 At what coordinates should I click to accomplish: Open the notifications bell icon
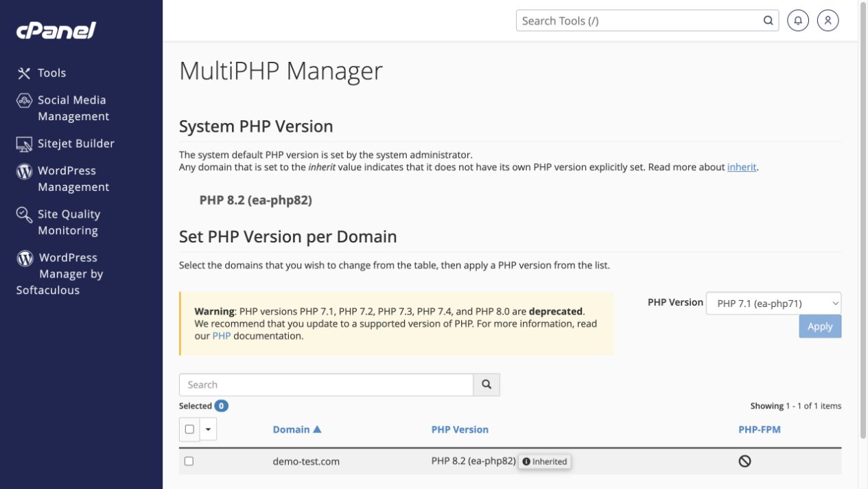coord(798,21)
